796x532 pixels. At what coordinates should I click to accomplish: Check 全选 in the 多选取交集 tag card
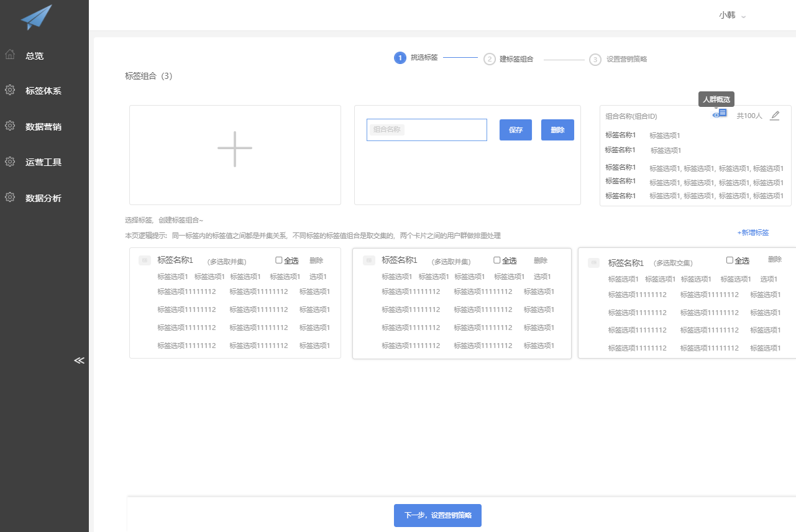click(730, 260)
